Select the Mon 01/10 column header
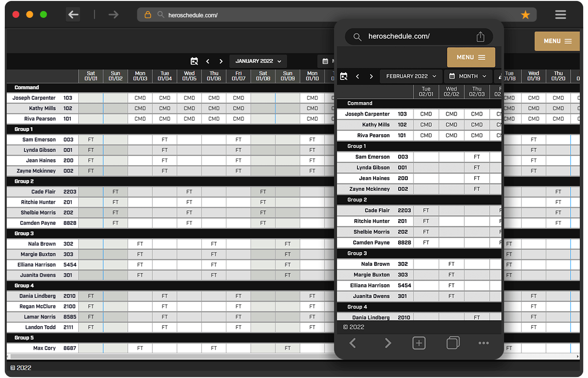The image size is (588, 378). pos(312,76)
